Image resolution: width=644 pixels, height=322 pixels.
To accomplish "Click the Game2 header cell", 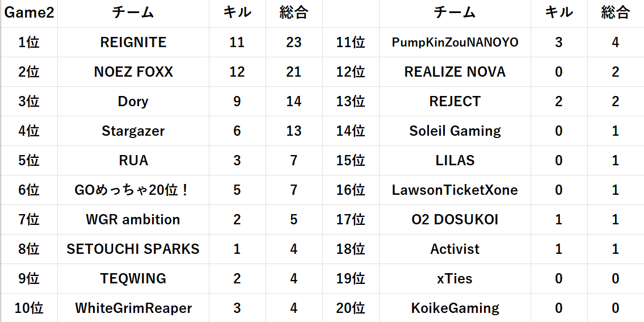I will 29,13.
